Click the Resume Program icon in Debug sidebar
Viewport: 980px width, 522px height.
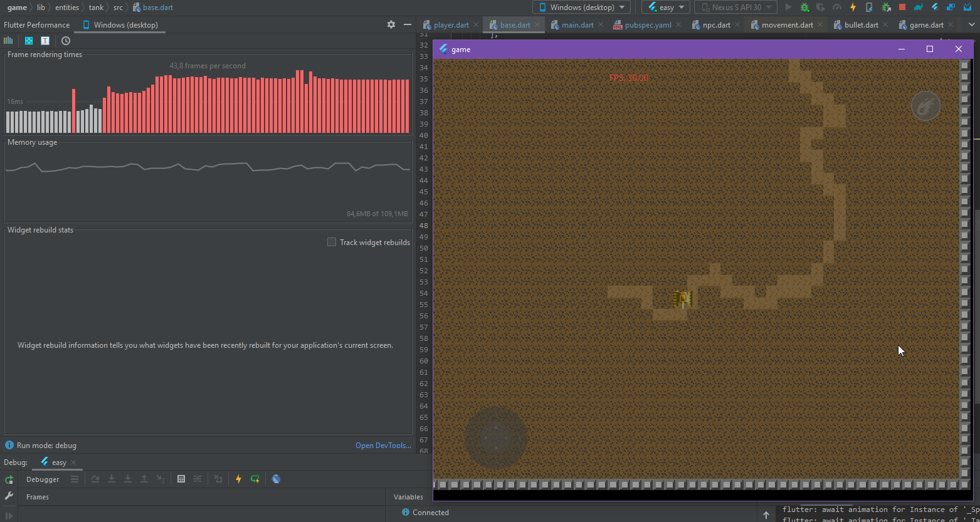(x=9, y=516)
